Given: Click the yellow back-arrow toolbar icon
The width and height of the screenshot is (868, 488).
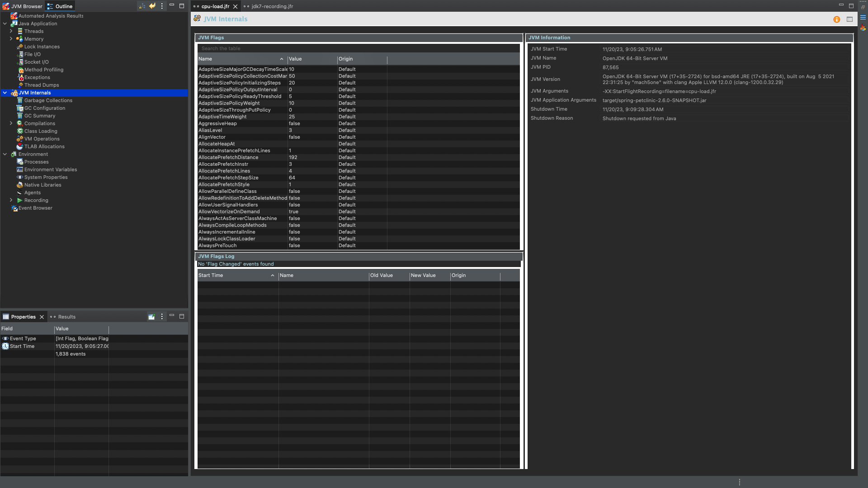Looking at the screenshot, I should pyautogui.click(x=152, y=6).
